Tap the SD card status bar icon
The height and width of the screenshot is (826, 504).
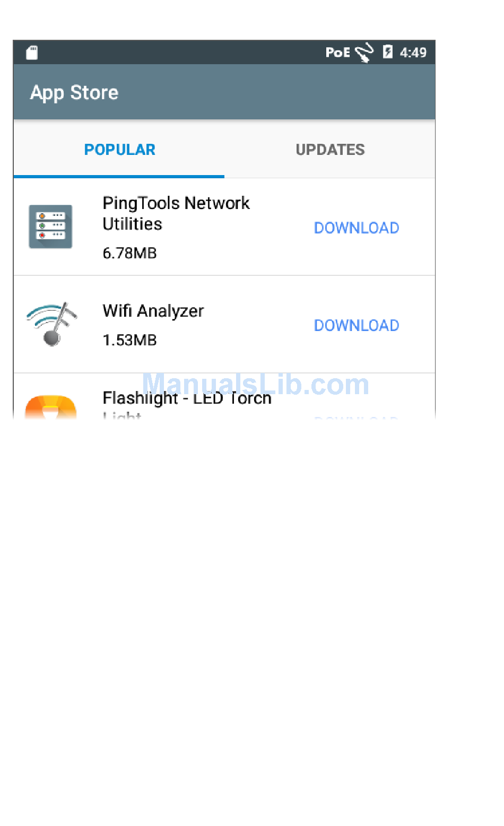click(32, 52)
